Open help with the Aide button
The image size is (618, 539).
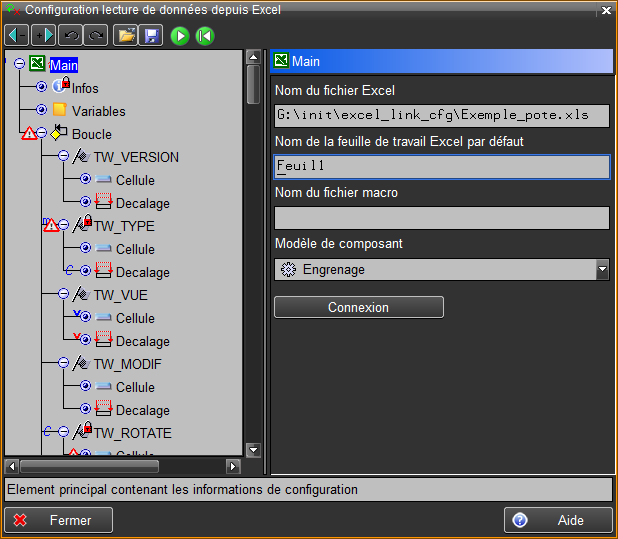click(x=558, y=520)
